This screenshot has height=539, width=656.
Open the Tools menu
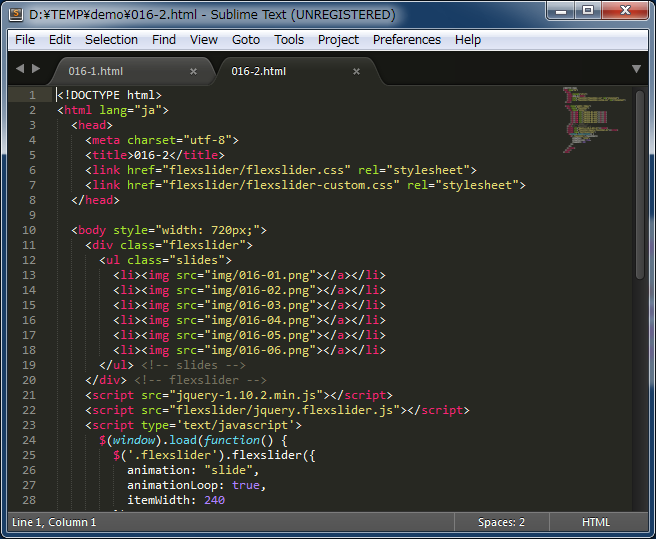(289, 40)
